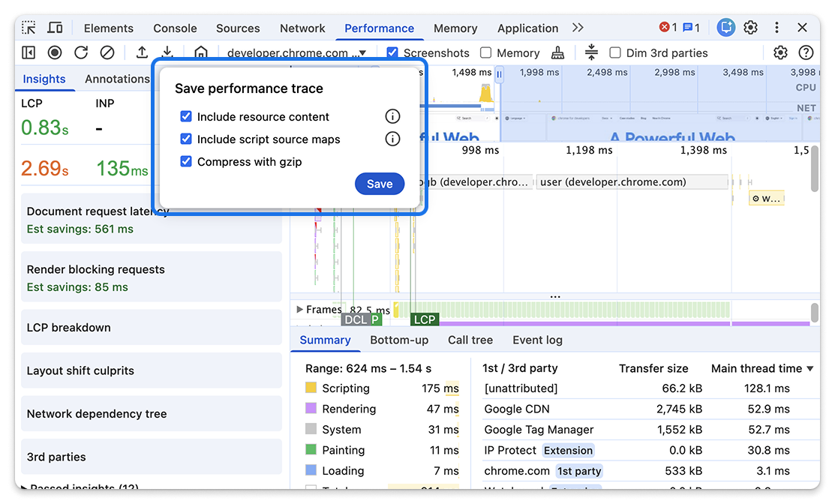Force garbage collection
This screenshot has height=504, width=835.
(558, 52)
